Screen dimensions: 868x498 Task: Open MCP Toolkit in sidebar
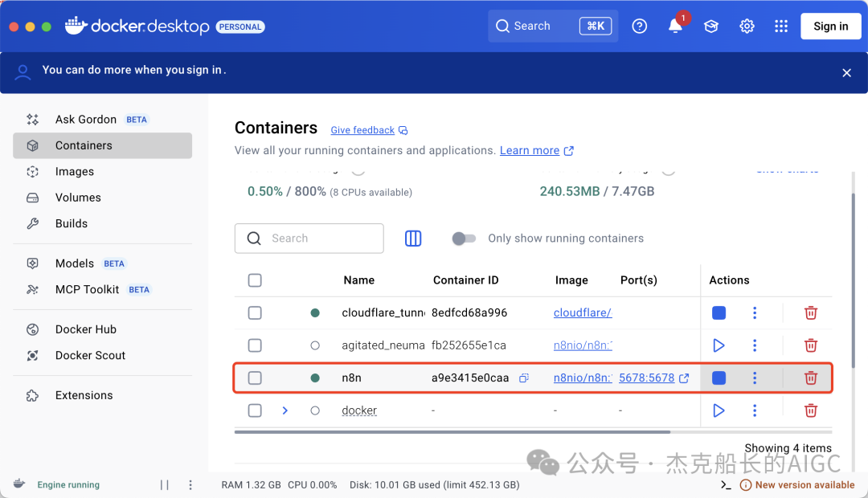coord(102,289)
